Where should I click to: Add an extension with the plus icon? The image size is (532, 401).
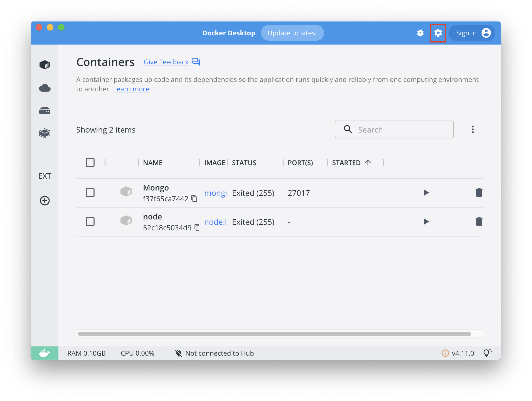point(45,200)
